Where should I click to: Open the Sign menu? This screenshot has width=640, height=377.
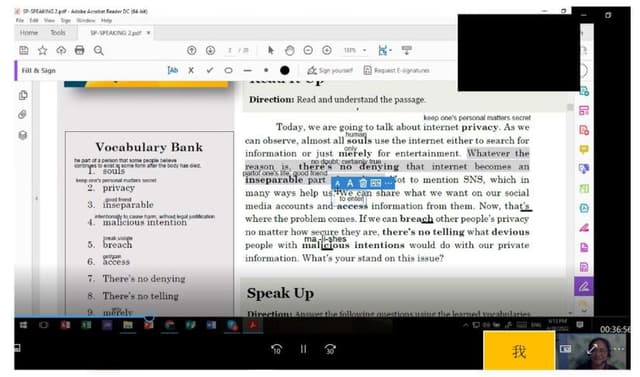click(x=65, y=20)
